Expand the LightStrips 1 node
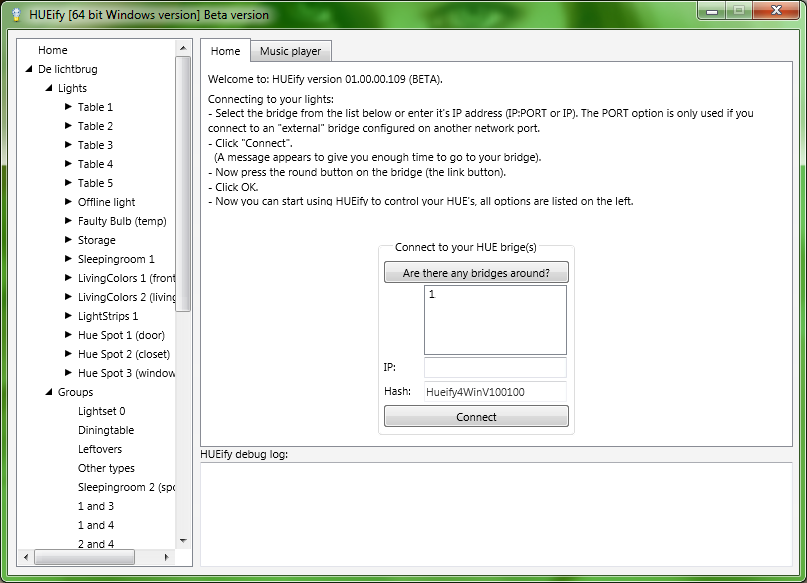 click(68, 316)
